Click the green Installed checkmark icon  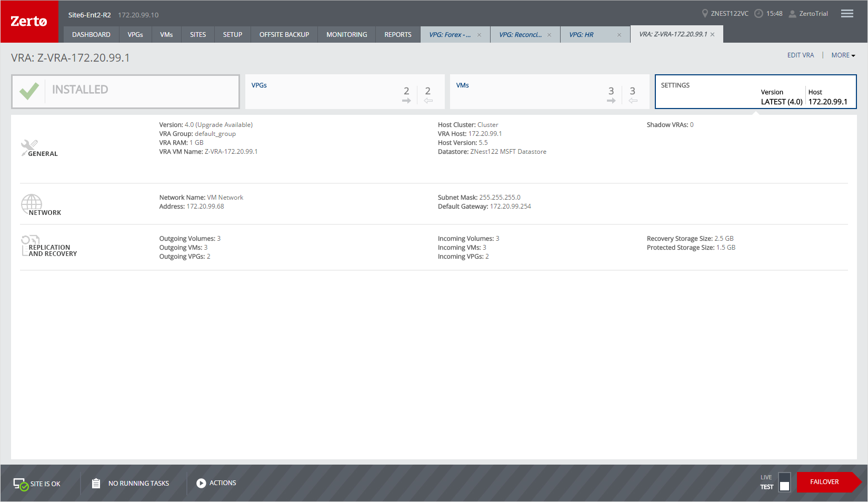click(x=29, y=91)
